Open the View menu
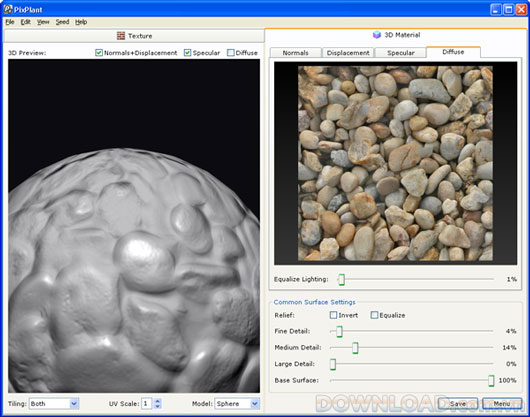Image resolution: width=530 pixels, height=417 pixels. pyautogui.click(x=43, y=22)
